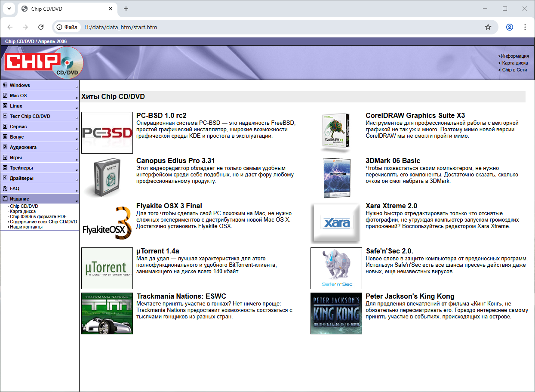Open the tab search dropdown
This screenshot has height=392, width=535.
tap(9, 9)
